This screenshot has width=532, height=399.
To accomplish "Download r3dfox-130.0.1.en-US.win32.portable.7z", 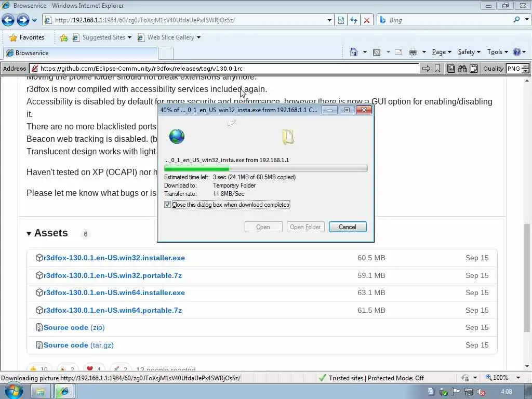I will [113, 275].
